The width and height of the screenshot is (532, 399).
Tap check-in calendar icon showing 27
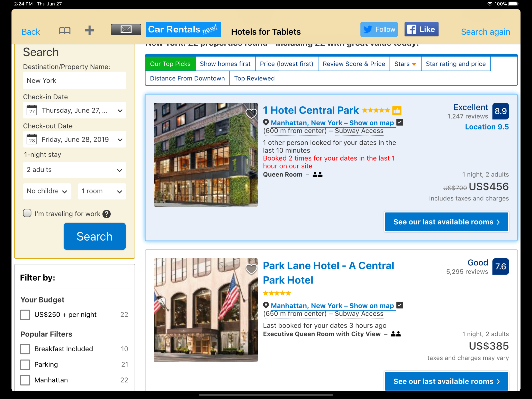pyautogui.click(x=32, y=110)
